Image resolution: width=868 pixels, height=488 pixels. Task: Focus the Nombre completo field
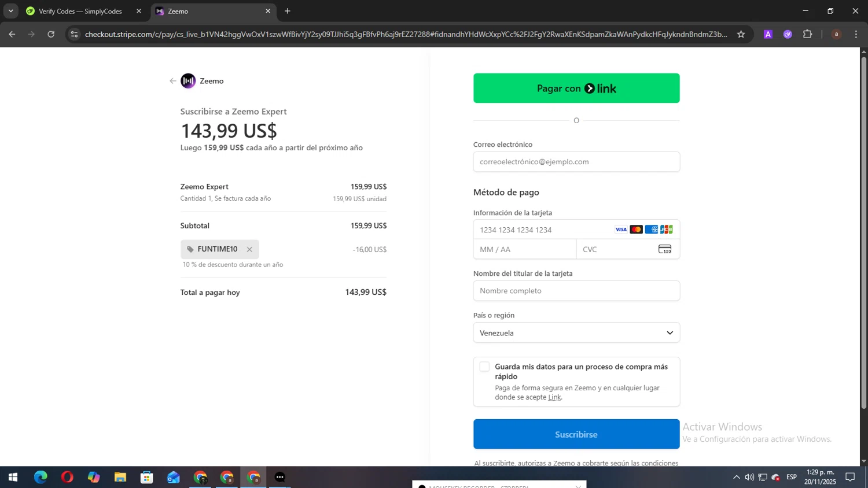576,291
